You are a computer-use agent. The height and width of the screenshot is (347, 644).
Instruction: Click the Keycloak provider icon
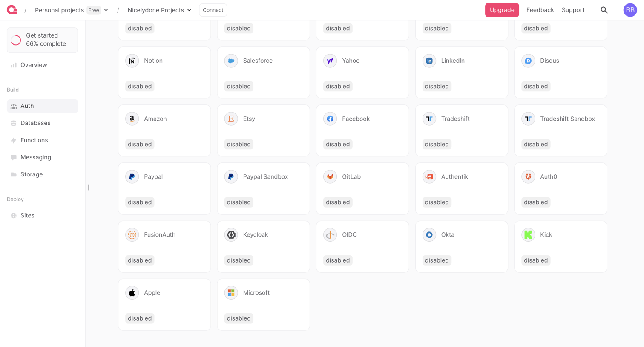[x=231, y=234]
